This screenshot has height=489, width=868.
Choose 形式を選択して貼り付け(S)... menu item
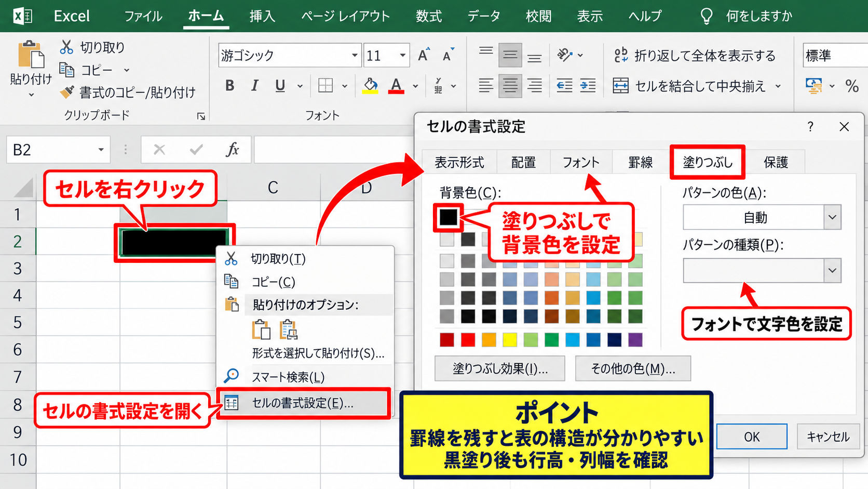pyautogui.click(x=318, y=353)
